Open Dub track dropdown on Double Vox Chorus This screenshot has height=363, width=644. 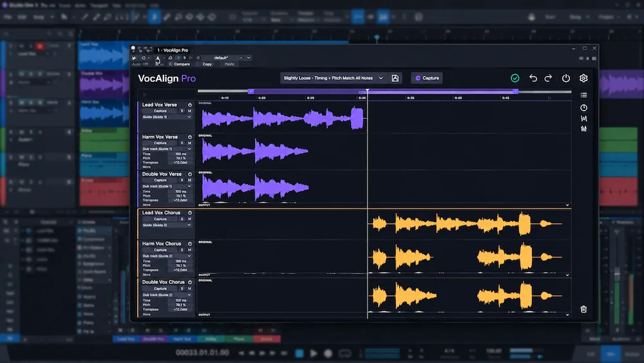pyautogui.click(x=167, y=295)
